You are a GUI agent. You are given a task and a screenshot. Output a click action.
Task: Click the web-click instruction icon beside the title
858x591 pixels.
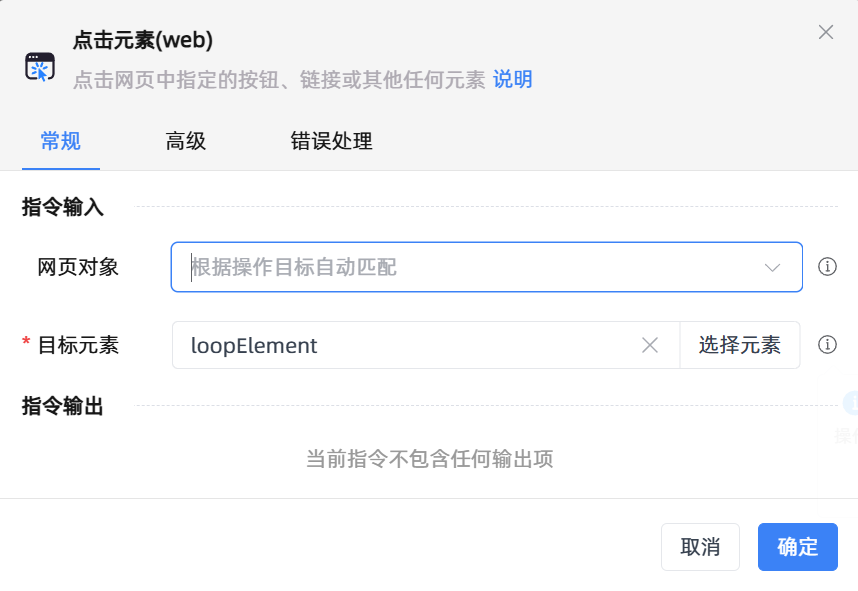[x=40, y=62]
